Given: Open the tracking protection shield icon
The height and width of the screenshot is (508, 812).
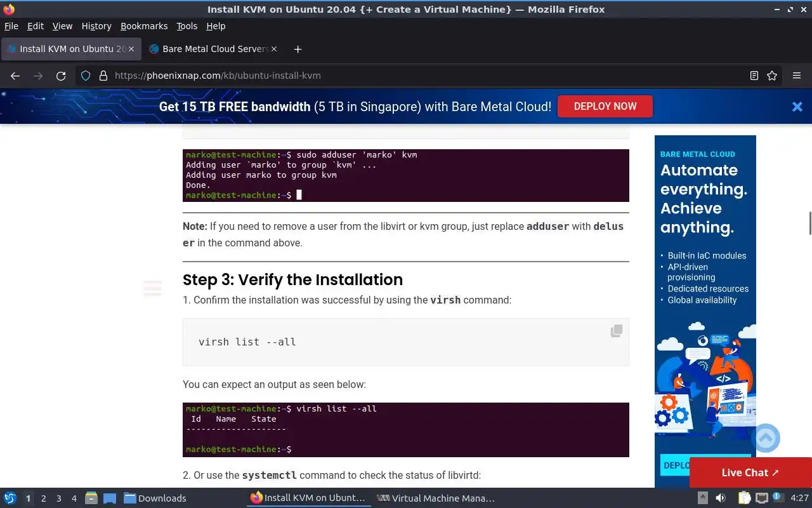Looking at the screenshot, I should [x=86, y=76].
